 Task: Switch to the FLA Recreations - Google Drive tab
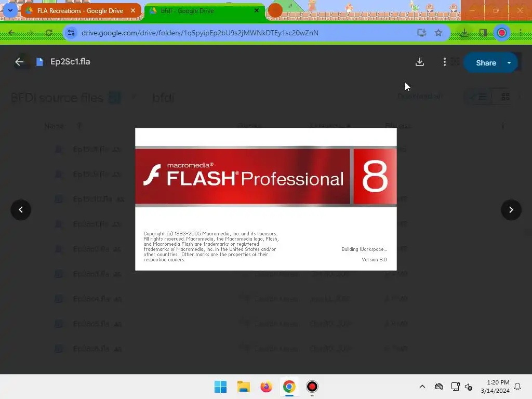coord(81,11)
